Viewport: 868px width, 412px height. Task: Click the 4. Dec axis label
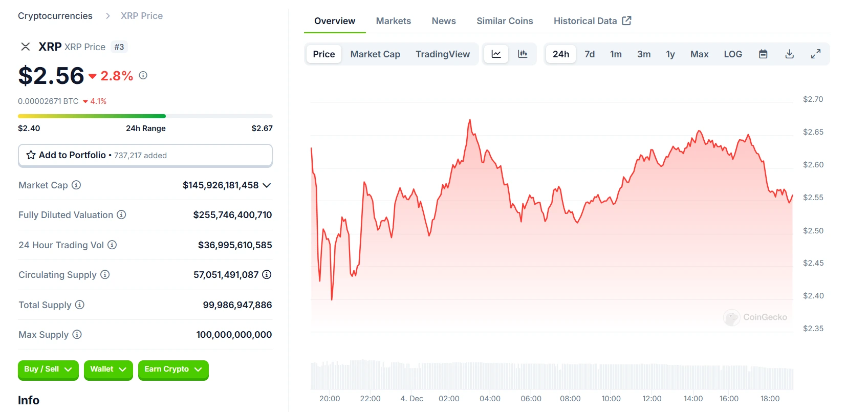tap(411, 399)
